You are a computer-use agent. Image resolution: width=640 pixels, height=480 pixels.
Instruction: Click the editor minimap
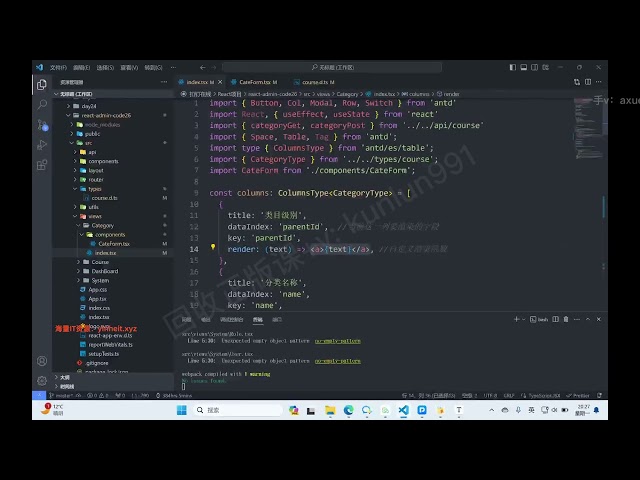coord(587,129)
